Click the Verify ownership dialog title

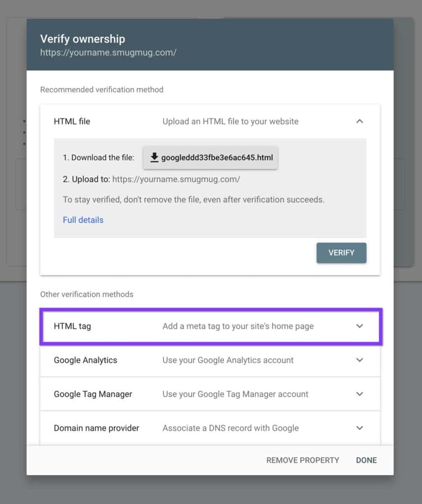(82, 38)
